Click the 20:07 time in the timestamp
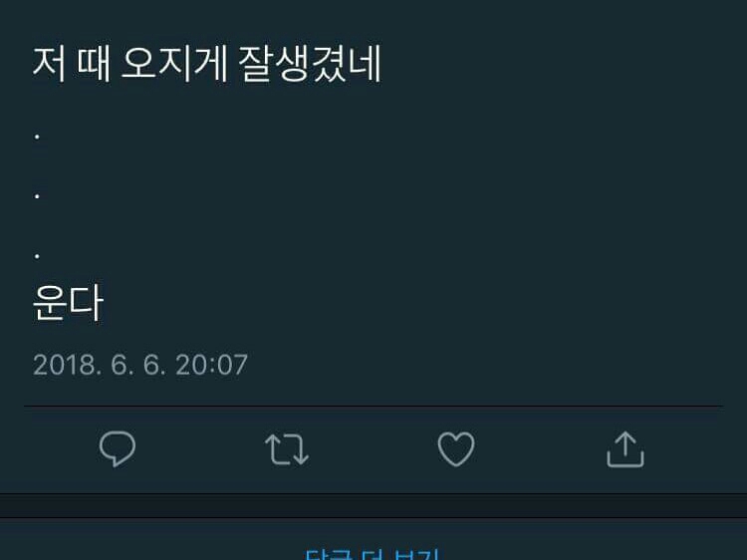This screenshot has height=560, width=747. tap(211, 365)
